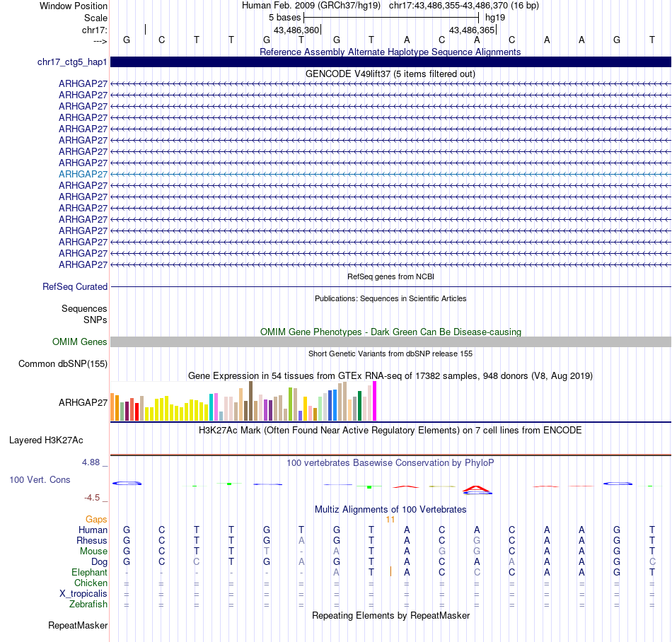The image size is (672, 642).
Task: Select the Zebrafish alignment row label
Action: (88, 605)
